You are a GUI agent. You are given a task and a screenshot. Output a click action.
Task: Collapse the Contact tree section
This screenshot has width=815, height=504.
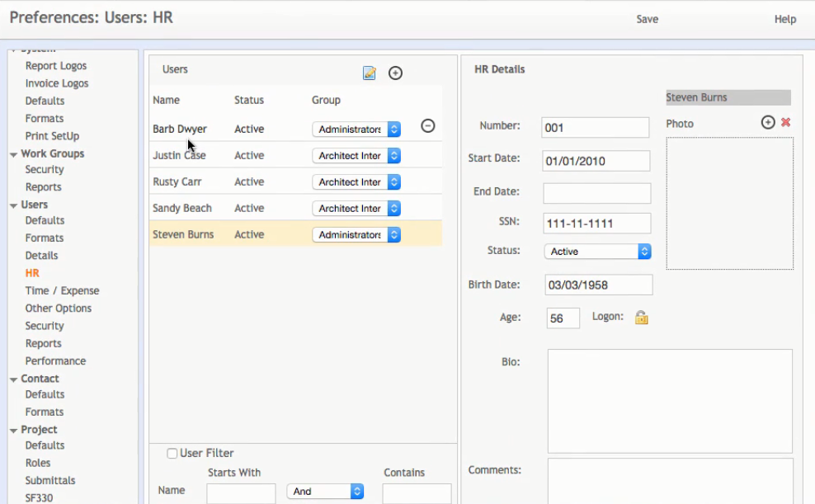(14, 379)
